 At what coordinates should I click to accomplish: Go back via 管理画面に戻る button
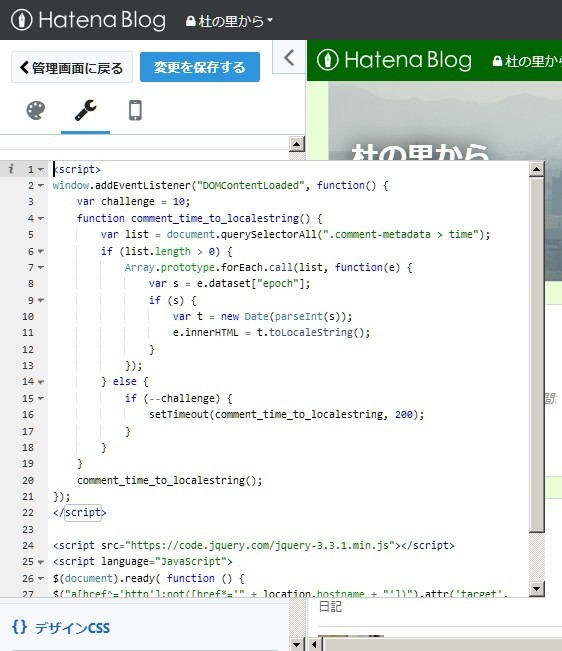point(72,67)
